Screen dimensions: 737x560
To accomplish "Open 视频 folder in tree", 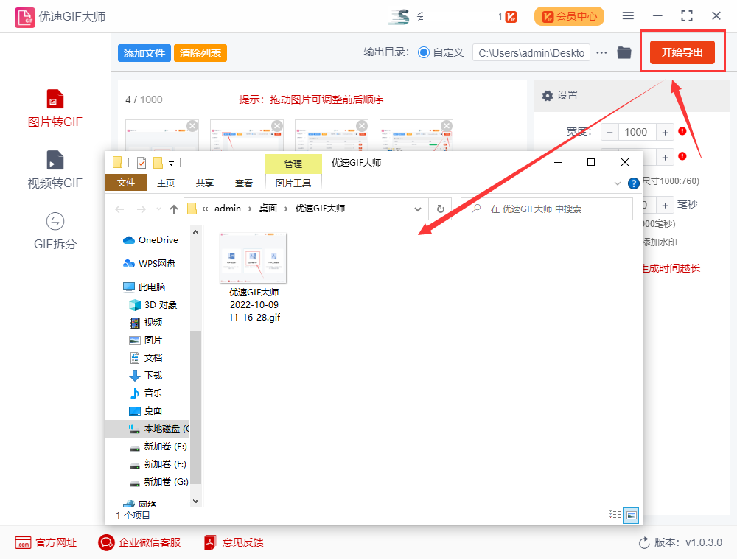I will pos(146,323).
